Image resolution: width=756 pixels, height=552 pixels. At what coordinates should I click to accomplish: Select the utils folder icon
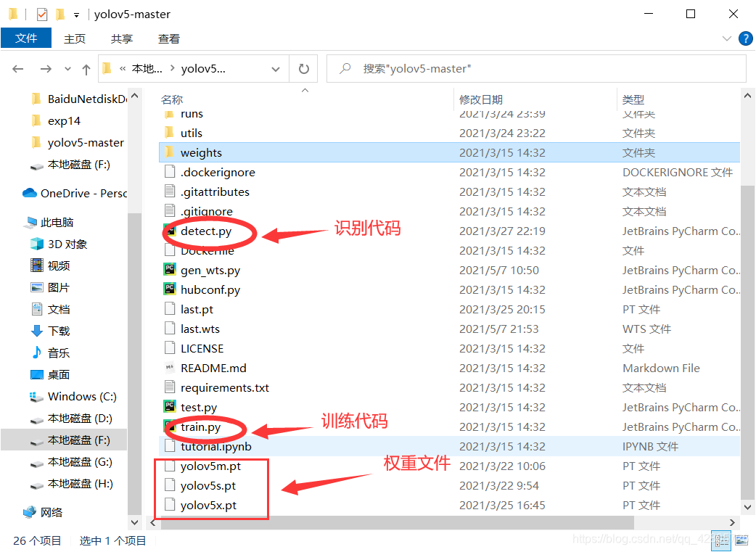coord(169,133)
